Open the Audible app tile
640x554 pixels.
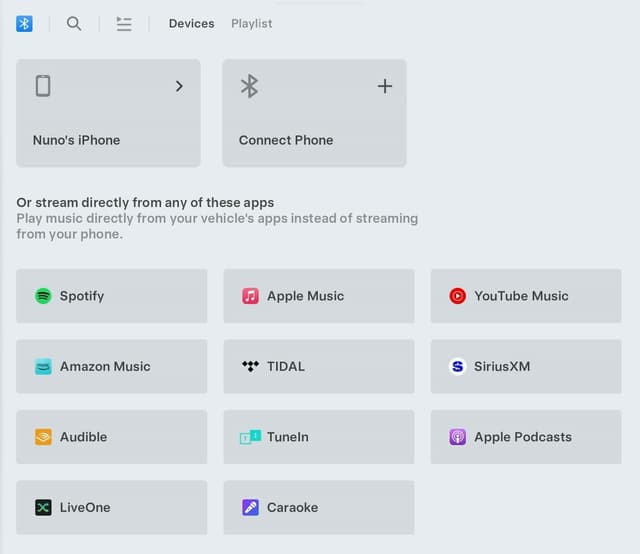(x=111, y=437)
